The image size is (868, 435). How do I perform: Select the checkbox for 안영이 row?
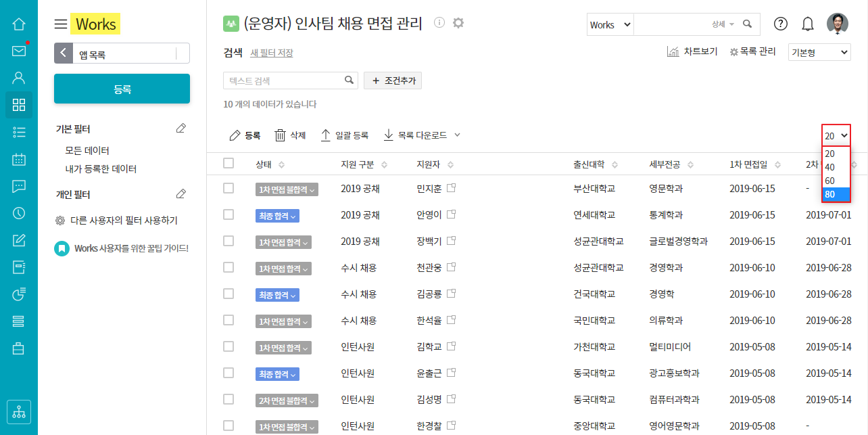click(x=228, y=214)
